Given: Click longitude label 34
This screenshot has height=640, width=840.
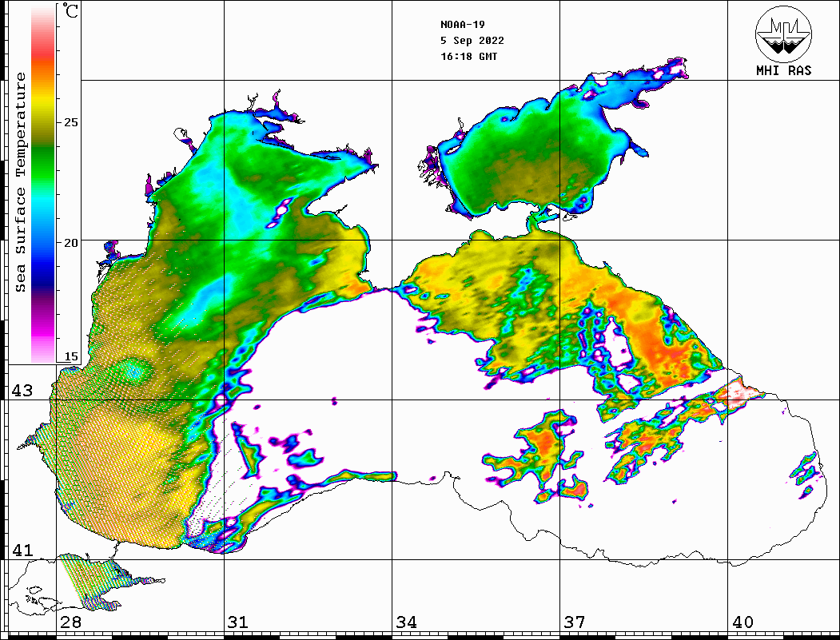Looking at the screenshot, I should [x=406, y=622].
